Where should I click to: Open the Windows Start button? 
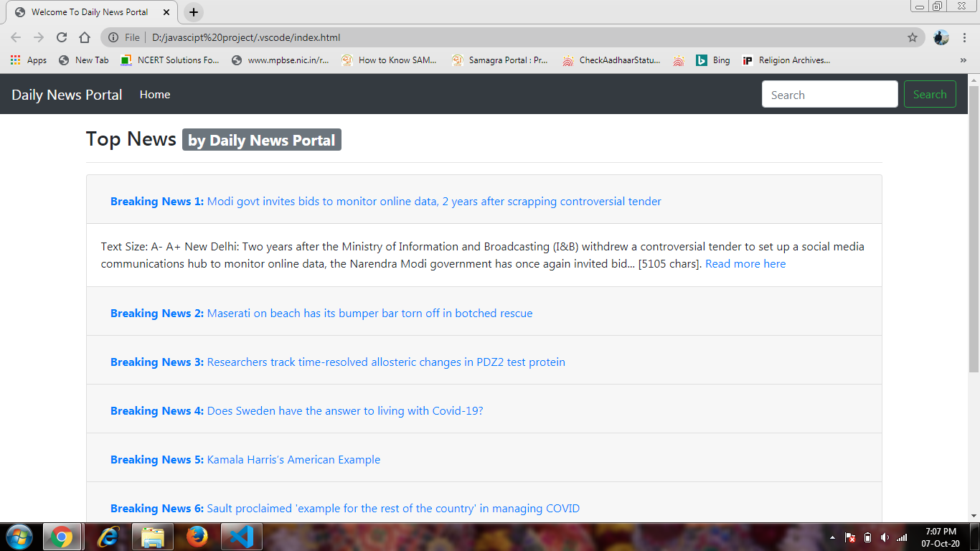19,537
